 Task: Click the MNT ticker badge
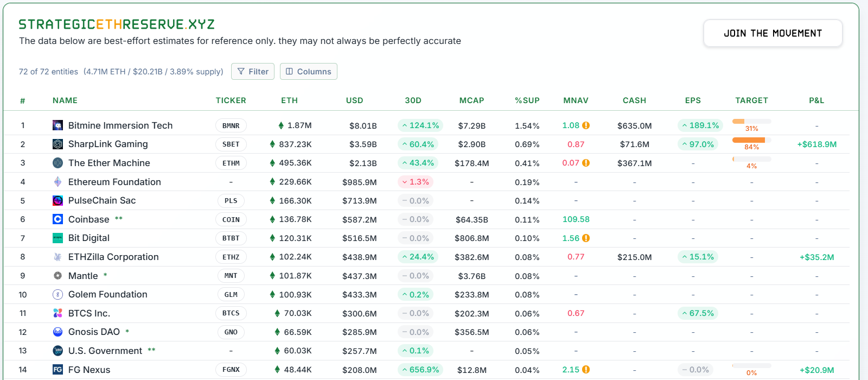click(x=231, y=276)
